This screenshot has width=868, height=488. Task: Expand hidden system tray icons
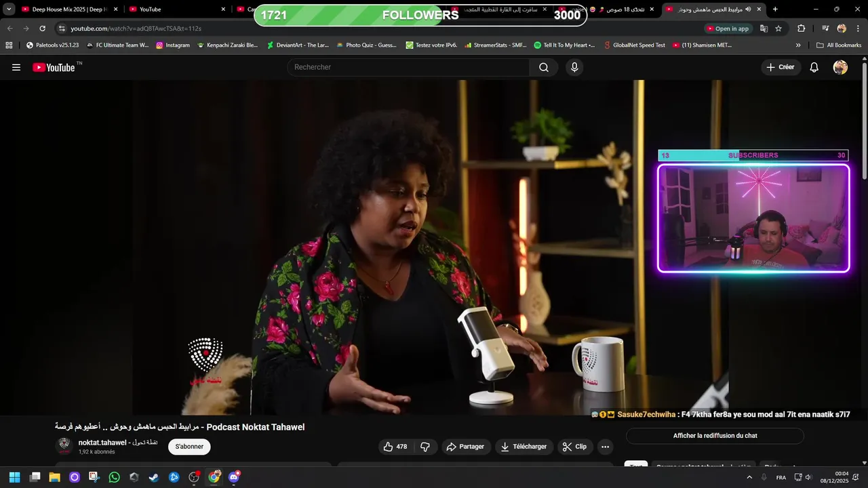click(749, 477)
